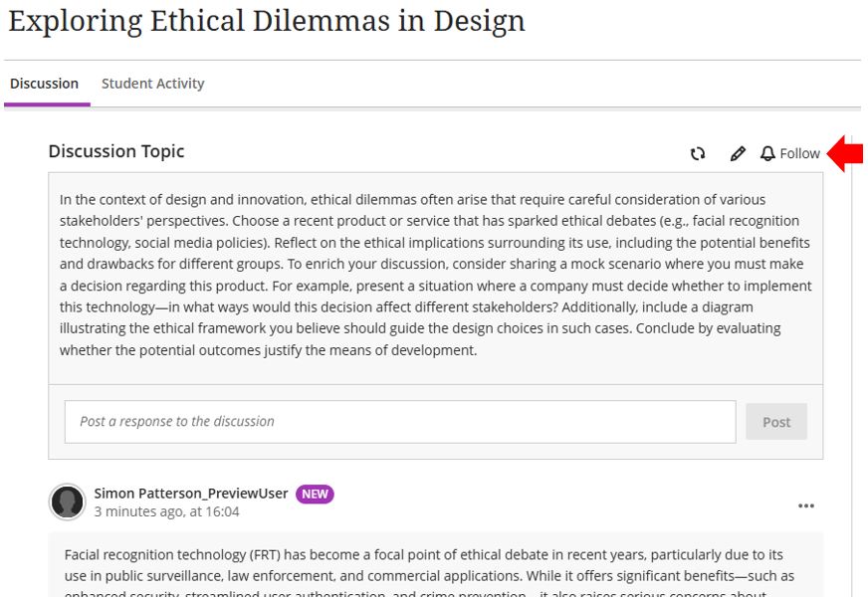This screenshot has height=601, width=868.
Task: Click Simon Patterson's profile avatar
Action: [67, 501]
